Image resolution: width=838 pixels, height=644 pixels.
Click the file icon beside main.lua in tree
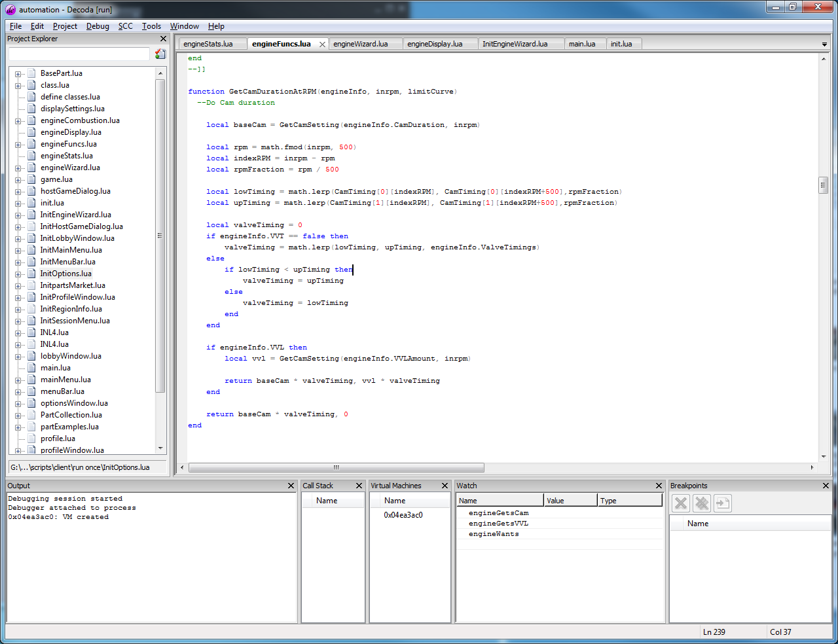[x=31, y=368]
